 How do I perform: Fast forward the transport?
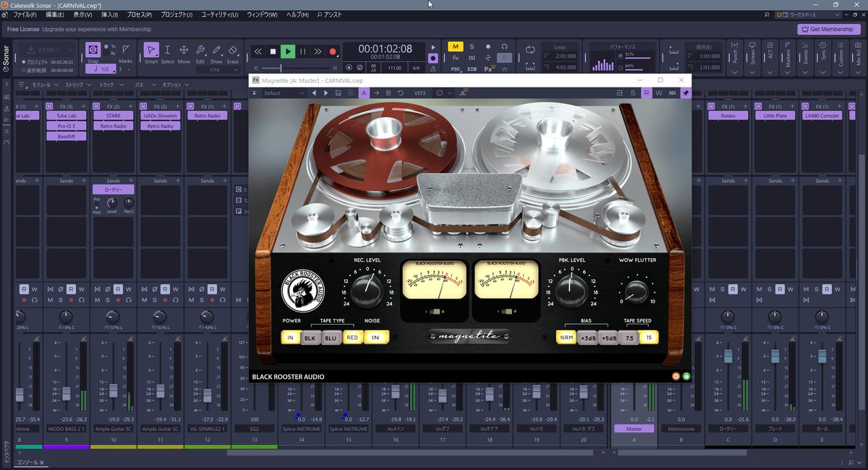318,51
